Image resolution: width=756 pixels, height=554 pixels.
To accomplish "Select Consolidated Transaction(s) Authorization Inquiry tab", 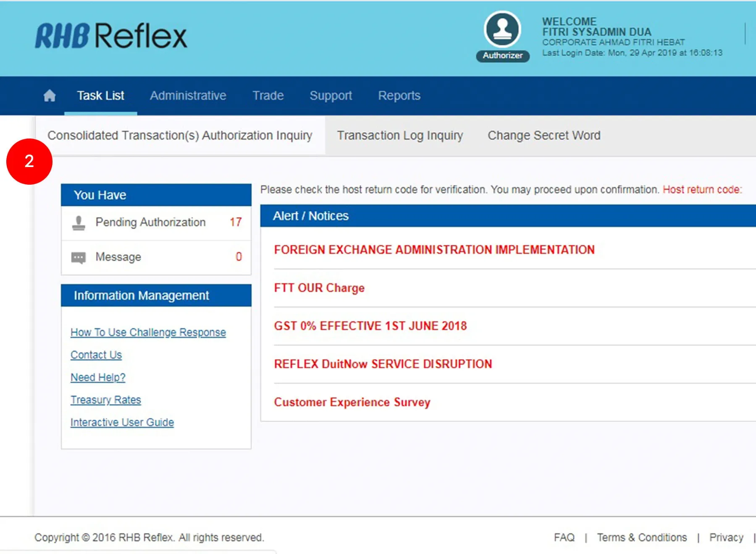I will [180, 136].
